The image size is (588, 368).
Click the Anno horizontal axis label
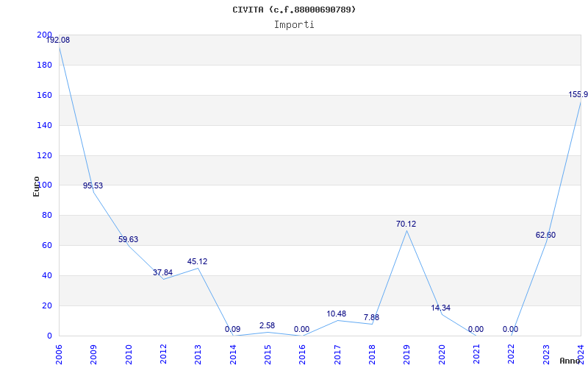click(570, 361)
